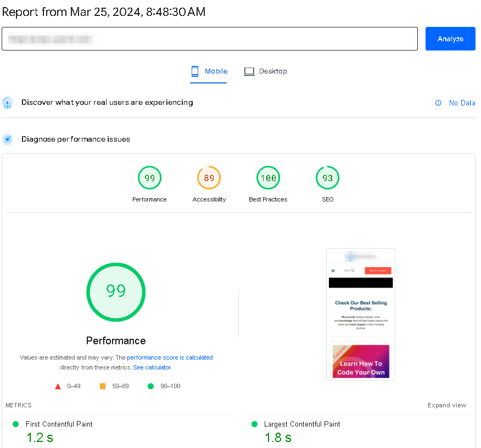Click the mobile page screenshot thumbnail
This screenshot has width=481, height=448.
tap(360, 314)
